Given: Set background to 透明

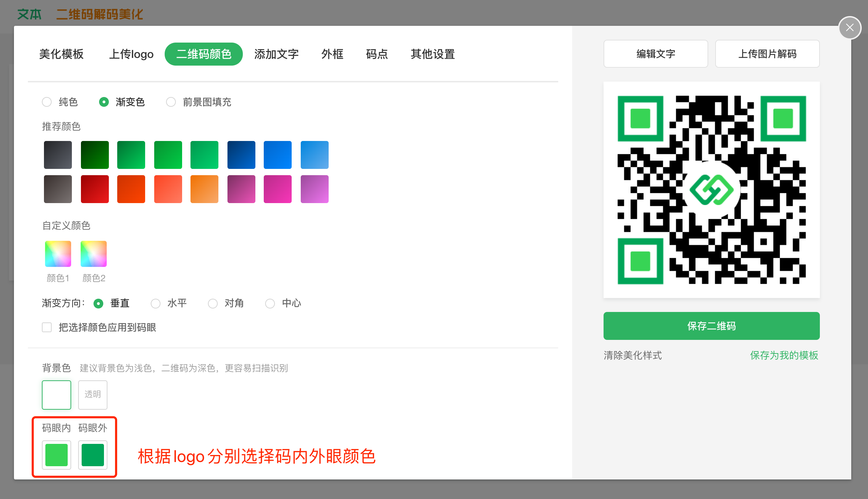Looking at the screenshot, I should [x=93, y=395].
